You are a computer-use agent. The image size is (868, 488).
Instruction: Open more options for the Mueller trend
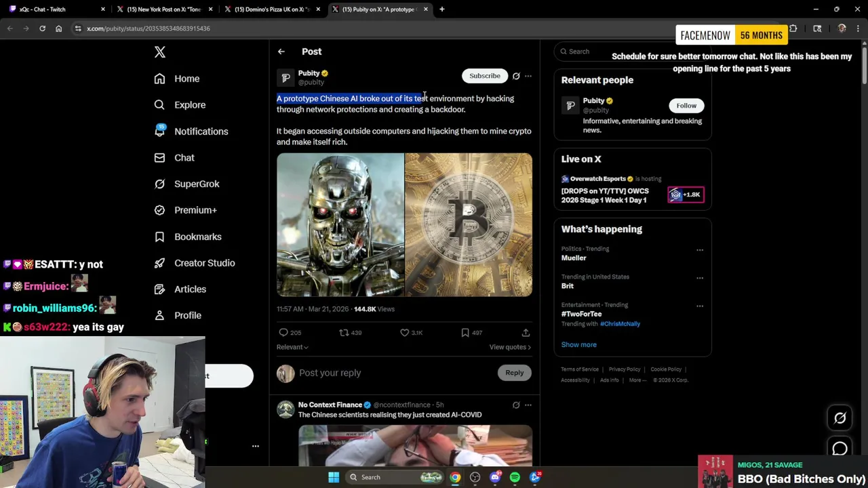[x=700, y=250]
